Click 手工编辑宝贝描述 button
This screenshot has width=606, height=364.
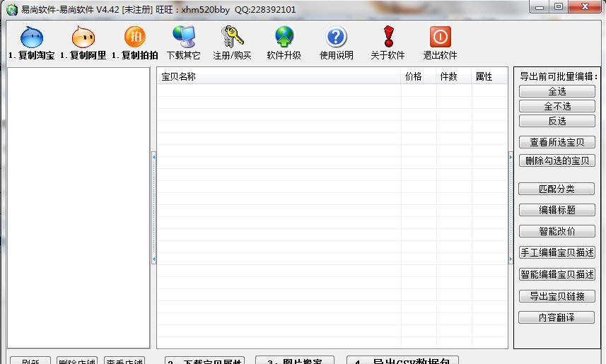pyautogui.click(x=557, y=252)
